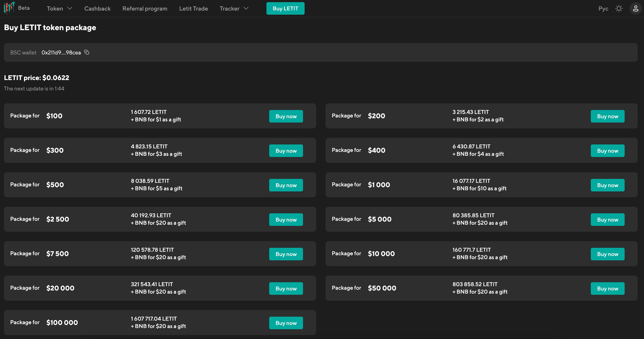
Task: Buy the $100 package
Action: 286,116
